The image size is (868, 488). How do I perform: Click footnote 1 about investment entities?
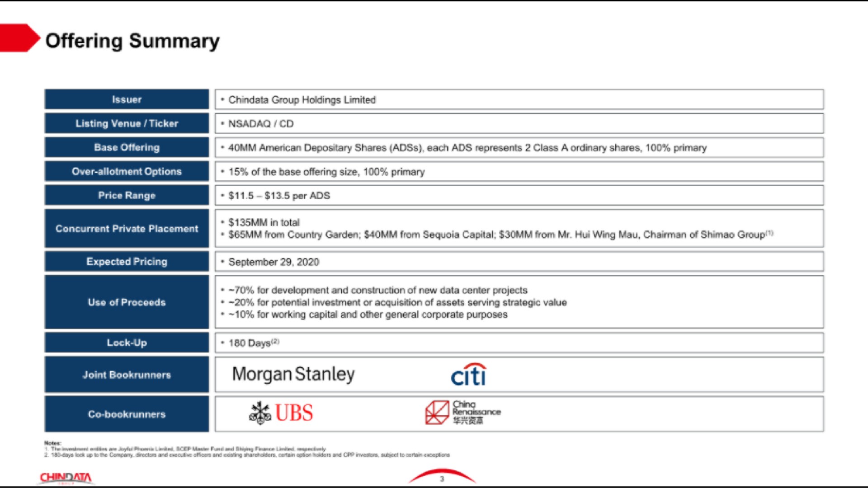pyautogui.click(x=185, y=449)
